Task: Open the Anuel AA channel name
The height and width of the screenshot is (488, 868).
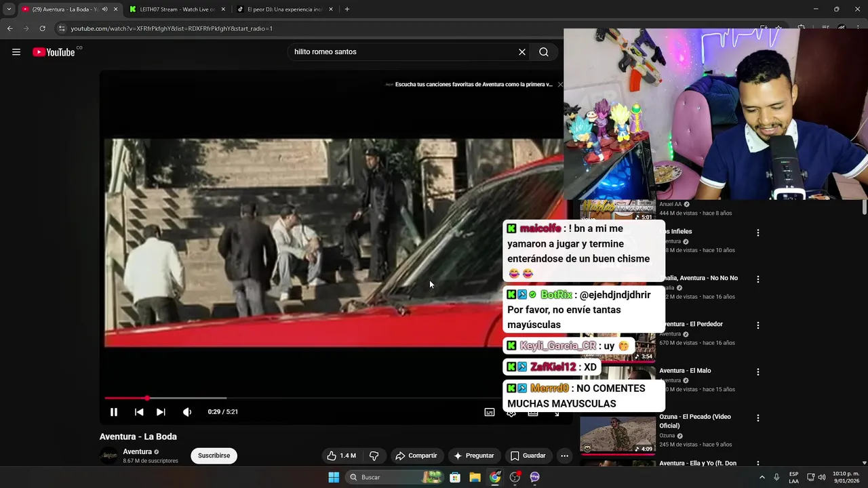Action: pos(670,204)
